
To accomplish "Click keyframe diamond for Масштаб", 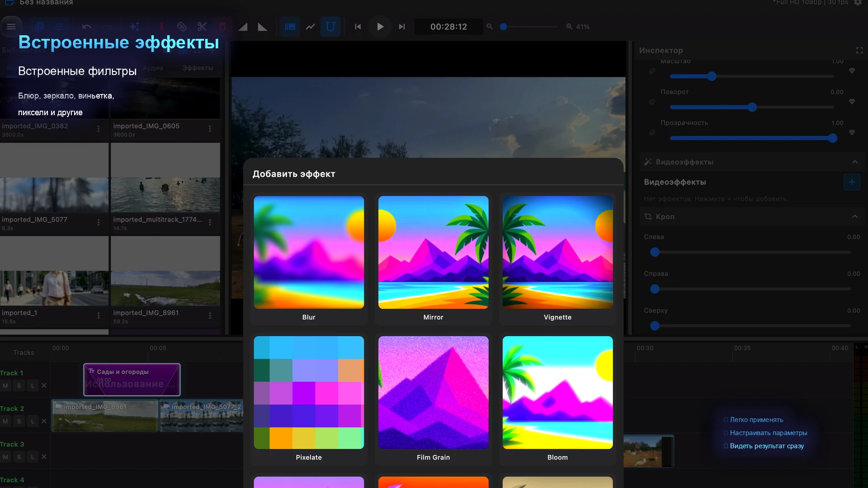I will click(x=852, y=71).
